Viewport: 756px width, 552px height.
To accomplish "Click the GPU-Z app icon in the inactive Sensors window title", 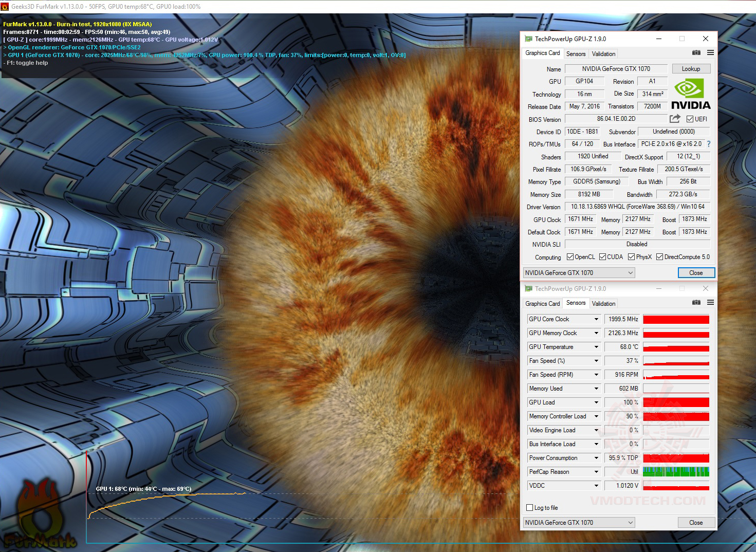I will coord(528,288).
